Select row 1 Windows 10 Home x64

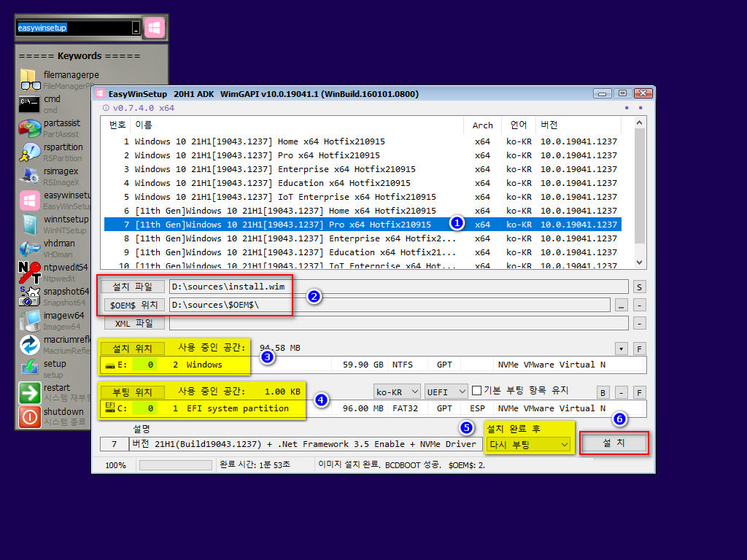pos(363,141)
